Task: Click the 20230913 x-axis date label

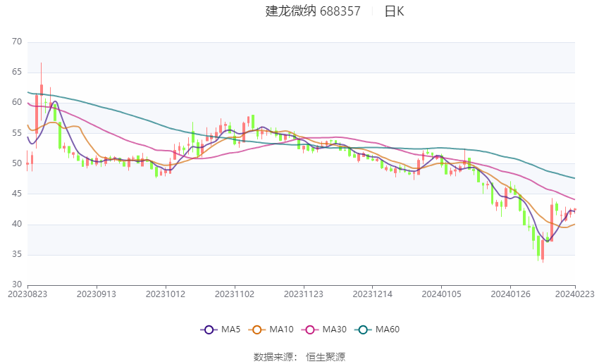Action: pyautogui.click(x=97, y=294)
